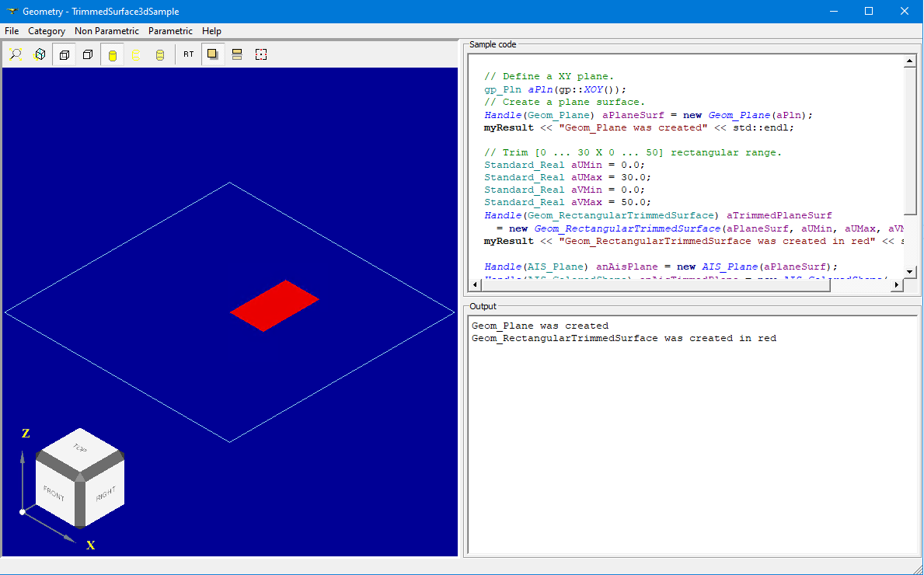Screen dimensions: 924x575
Task: Open the Parametric menu
Action: [x=170, y=31]
